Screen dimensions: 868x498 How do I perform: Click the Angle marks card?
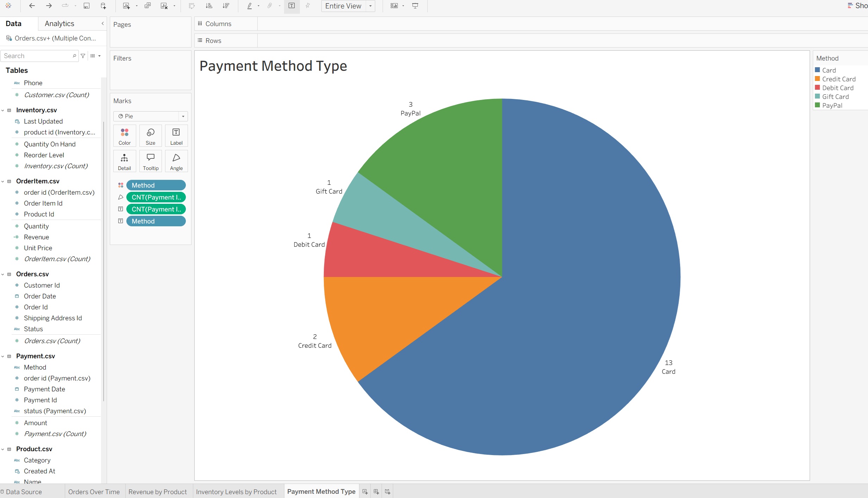click(x=176, y=161)
